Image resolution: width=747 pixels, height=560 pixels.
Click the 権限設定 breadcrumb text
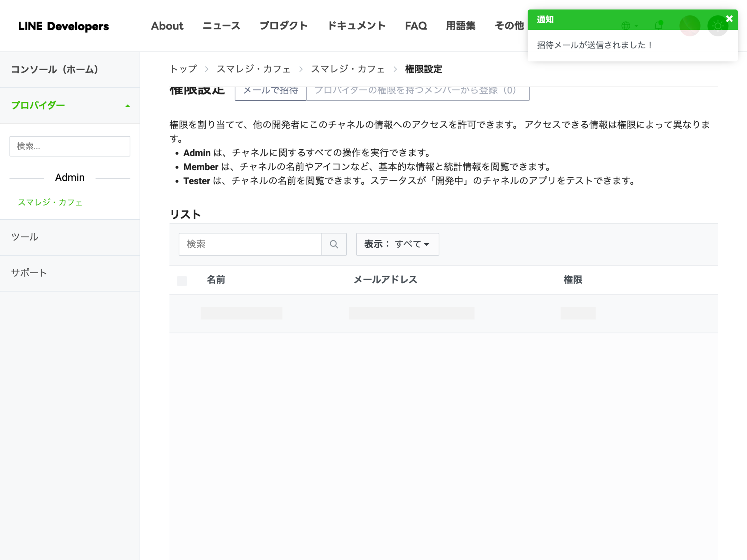[x=423, y=69]
